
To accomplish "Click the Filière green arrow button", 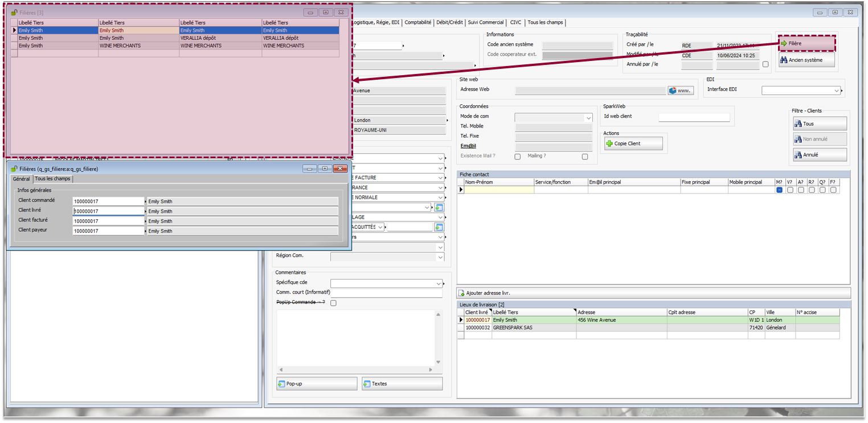I will pos(806,43).
